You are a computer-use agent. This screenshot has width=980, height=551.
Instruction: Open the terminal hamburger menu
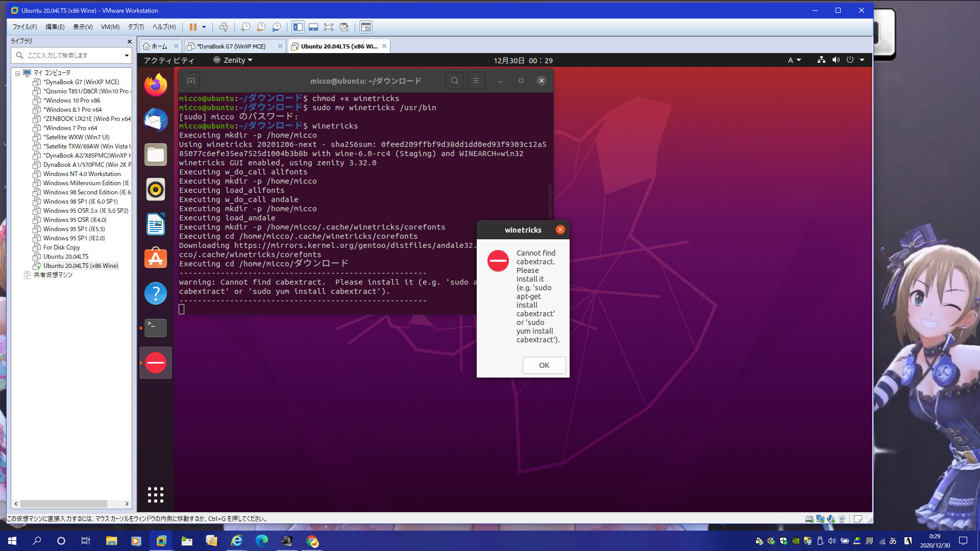click(476, 81)
